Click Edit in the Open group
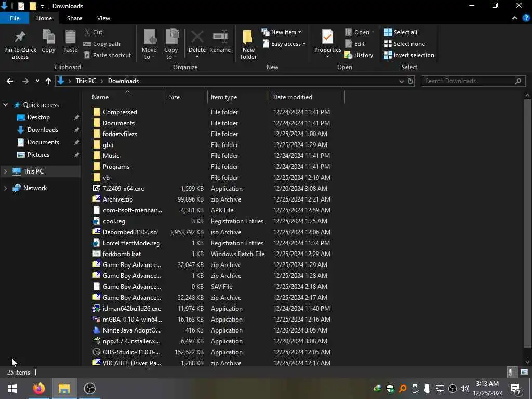This screenshot has width=532, height=399. [355, 44]
